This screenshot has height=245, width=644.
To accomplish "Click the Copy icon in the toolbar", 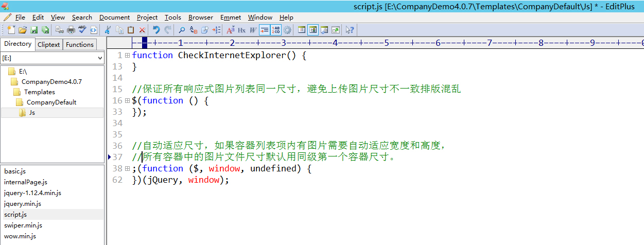I will coord(119,30).
